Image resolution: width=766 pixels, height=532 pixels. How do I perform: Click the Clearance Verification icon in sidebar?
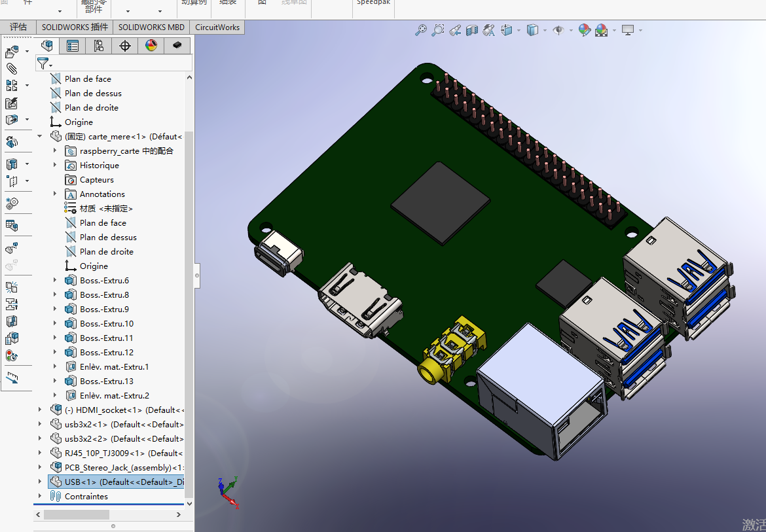click(x=12, y=304)
